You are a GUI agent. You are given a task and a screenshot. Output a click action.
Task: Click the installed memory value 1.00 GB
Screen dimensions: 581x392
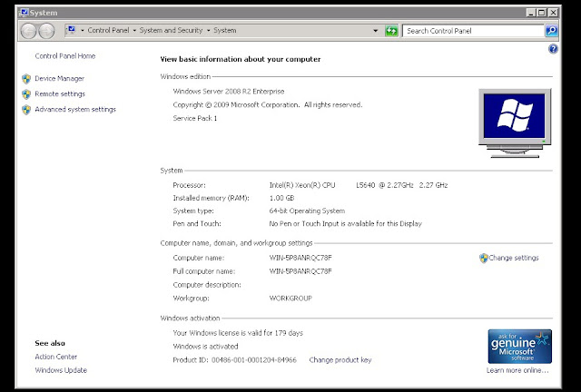281,198
